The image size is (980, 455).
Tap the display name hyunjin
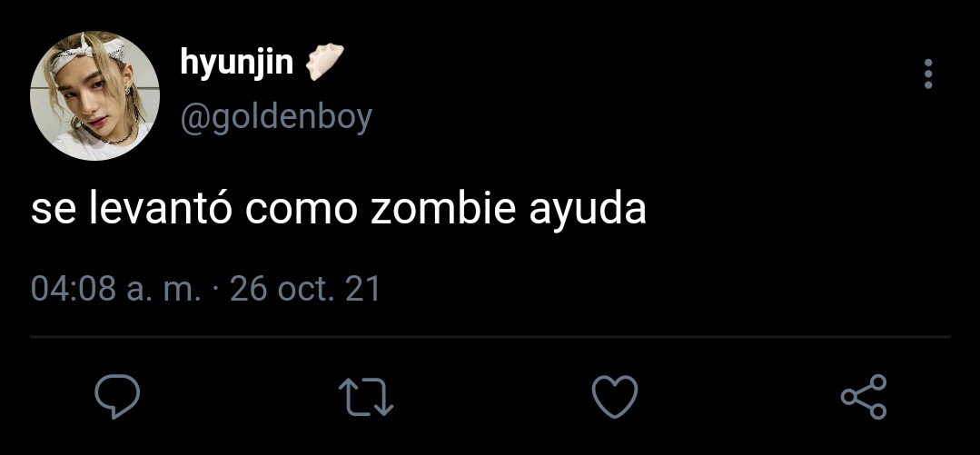tap(237, 64)
